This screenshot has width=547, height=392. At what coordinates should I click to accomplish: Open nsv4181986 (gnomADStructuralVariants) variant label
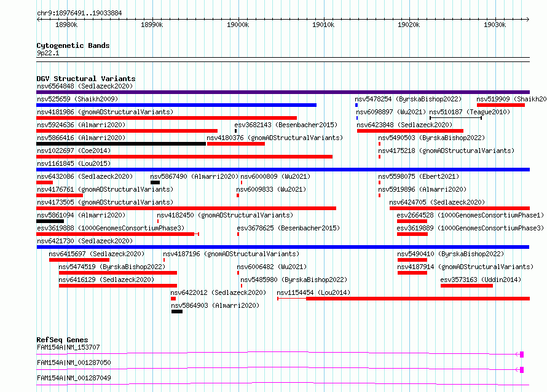[105, 112]
